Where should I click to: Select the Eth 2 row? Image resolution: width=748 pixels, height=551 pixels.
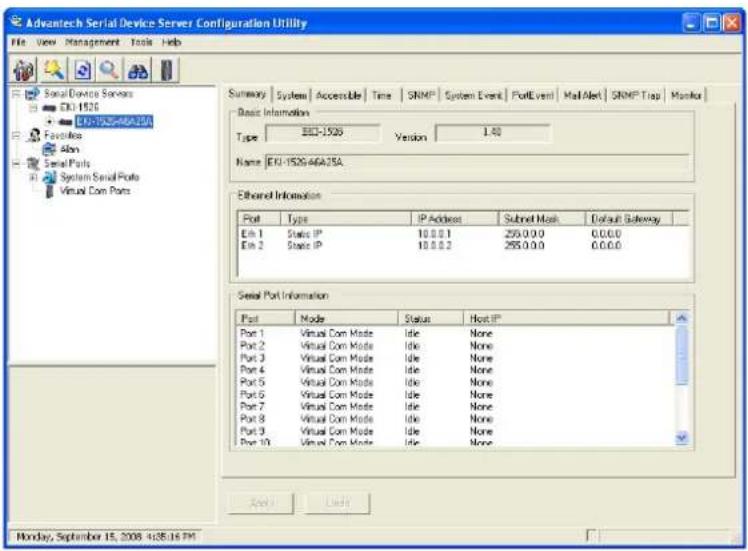[464, 246]
